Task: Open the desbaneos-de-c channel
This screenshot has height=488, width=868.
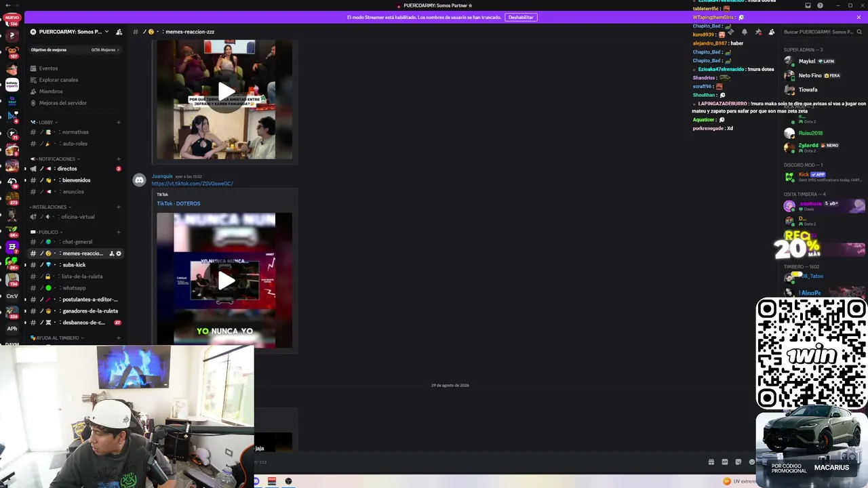Action: tap(75, 323)
